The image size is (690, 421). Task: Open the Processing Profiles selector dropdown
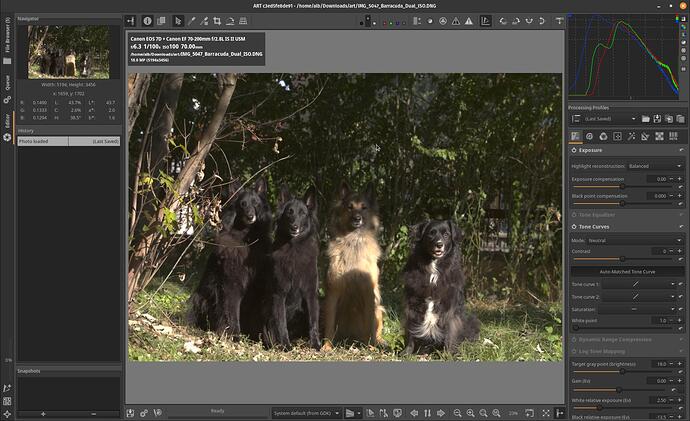point(627,119)
